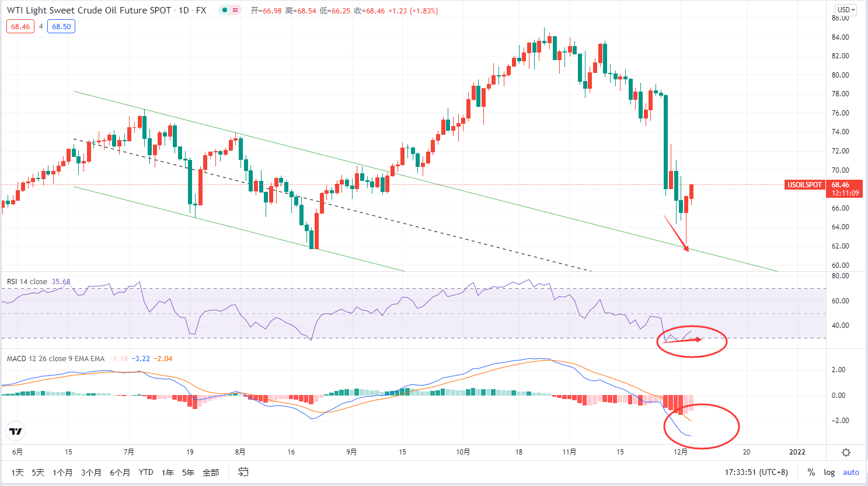
Task: Select the 1年 time range
Action: click(168, 472)
